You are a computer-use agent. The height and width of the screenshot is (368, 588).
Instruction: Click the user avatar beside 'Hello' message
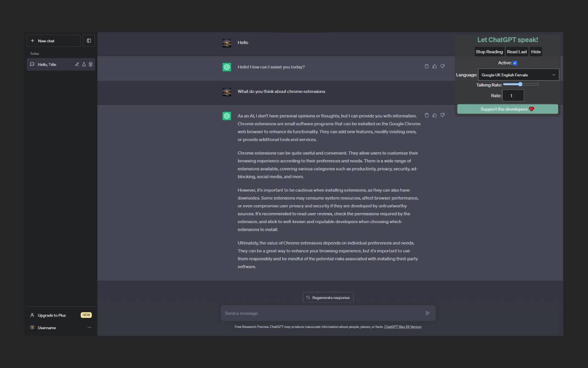227,43
